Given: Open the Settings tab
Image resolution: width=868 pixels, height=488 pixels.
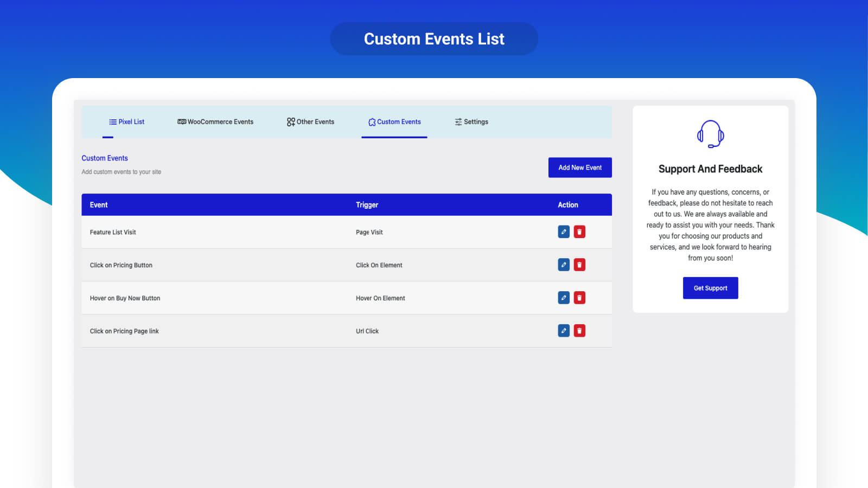Looking at the screenshot, I should tap(471, 122).
